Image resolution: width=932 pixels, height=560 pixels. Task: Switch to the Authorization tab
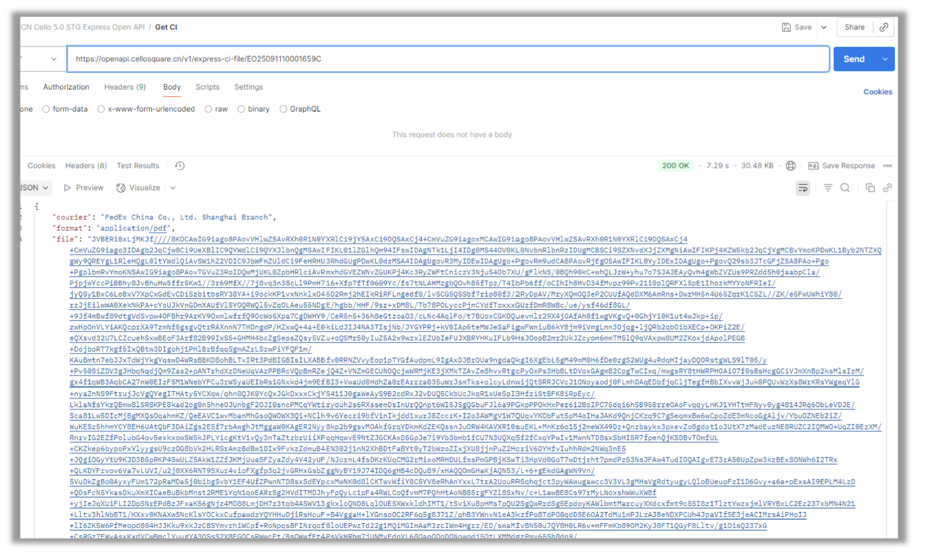point(66,87)
